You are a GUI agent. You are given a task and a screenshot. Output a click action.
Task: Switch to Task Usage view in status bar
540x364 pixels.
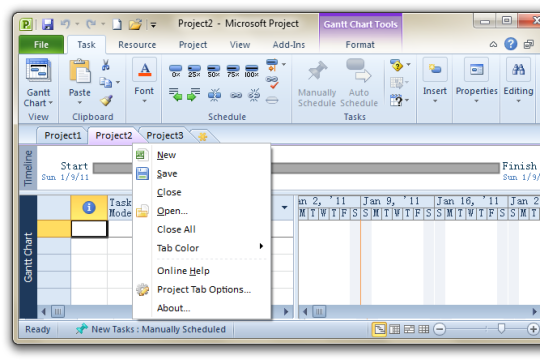395,330
